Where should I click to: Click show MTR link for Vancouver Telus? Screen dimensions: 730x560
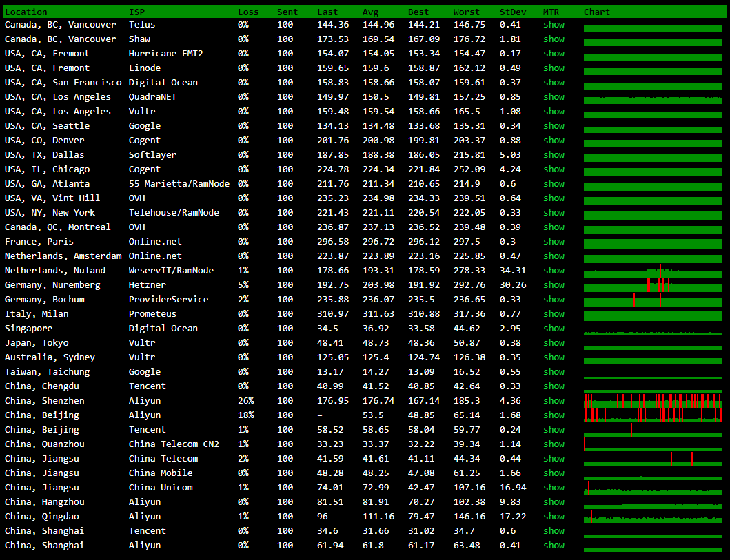[x=554, y=25]
